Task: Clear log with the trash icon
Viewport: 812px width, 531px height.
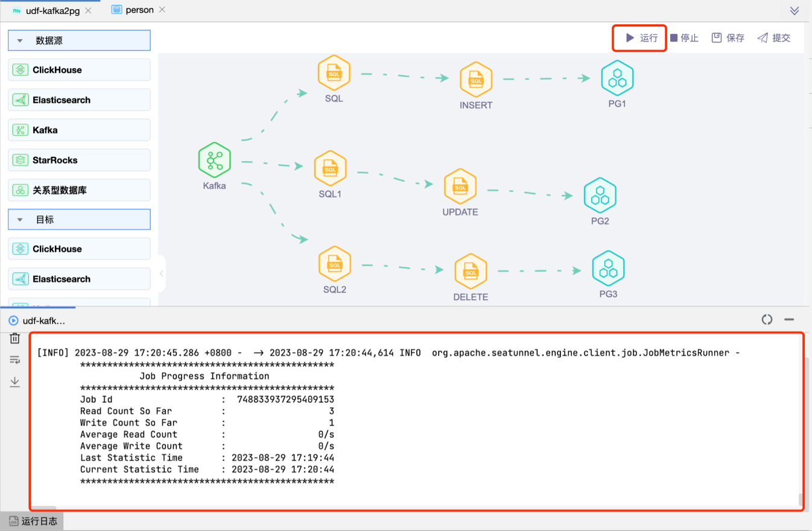Action: 15,339
